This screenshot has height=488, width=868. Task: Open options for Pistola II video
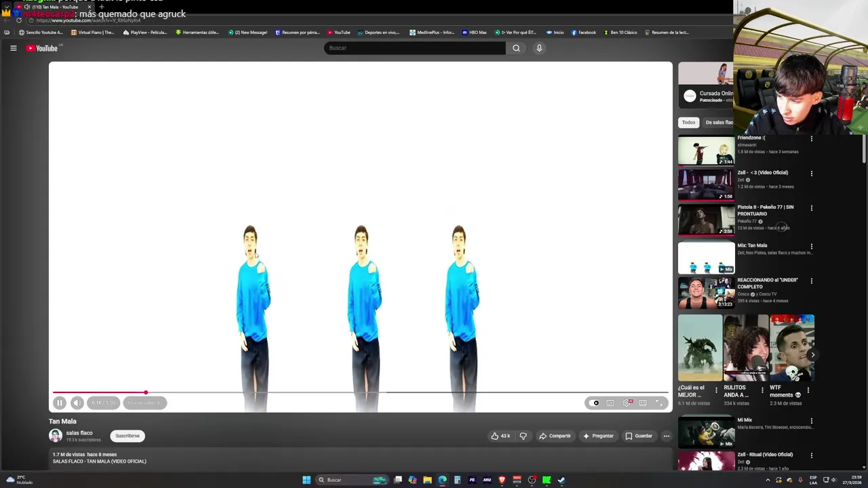(811, 208)
